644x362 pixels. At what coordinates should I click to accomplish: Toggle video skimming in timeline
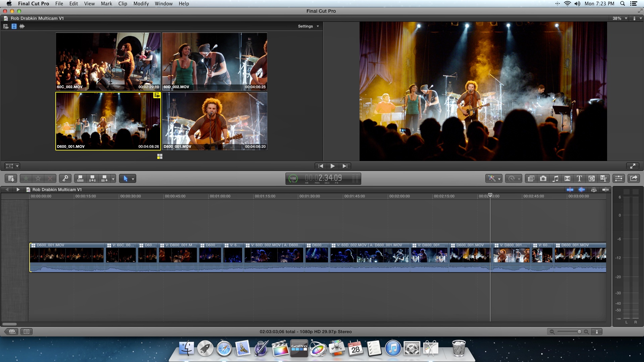tap(570, 190)
